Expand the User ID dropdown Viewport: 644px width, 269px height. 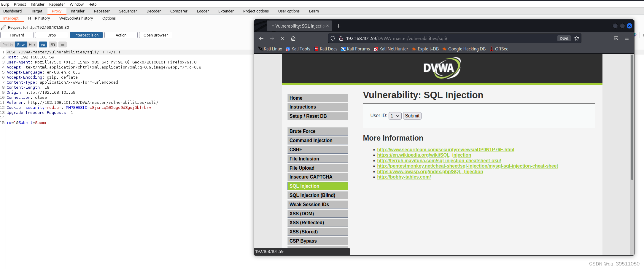coord(395,116)
